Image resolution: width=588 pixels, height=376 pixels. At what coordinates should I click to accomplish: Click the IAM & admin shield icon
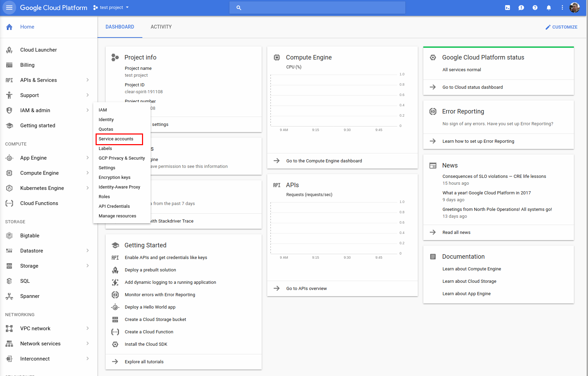point(9,110)
